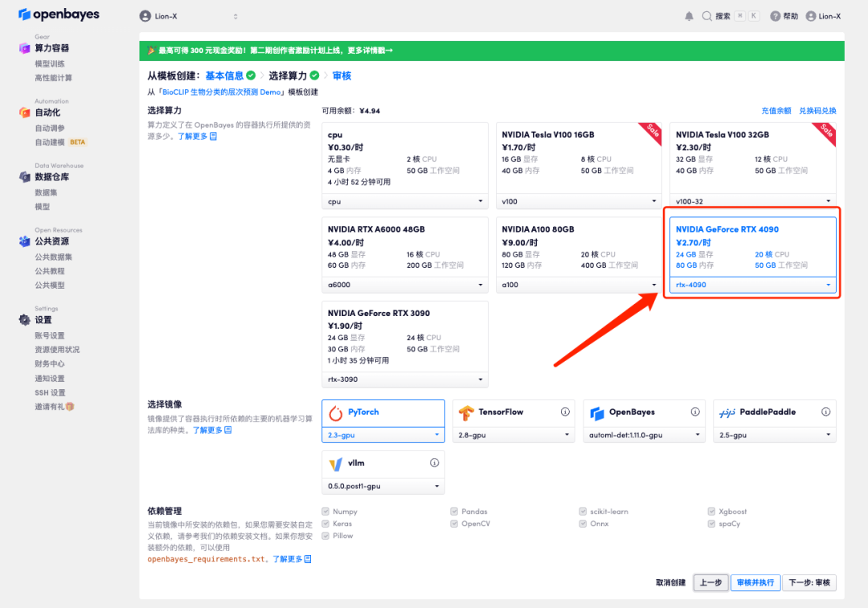Open the v100 resource dropdown
This screenshot has width=868, height=608.
(x=579, y=202)
